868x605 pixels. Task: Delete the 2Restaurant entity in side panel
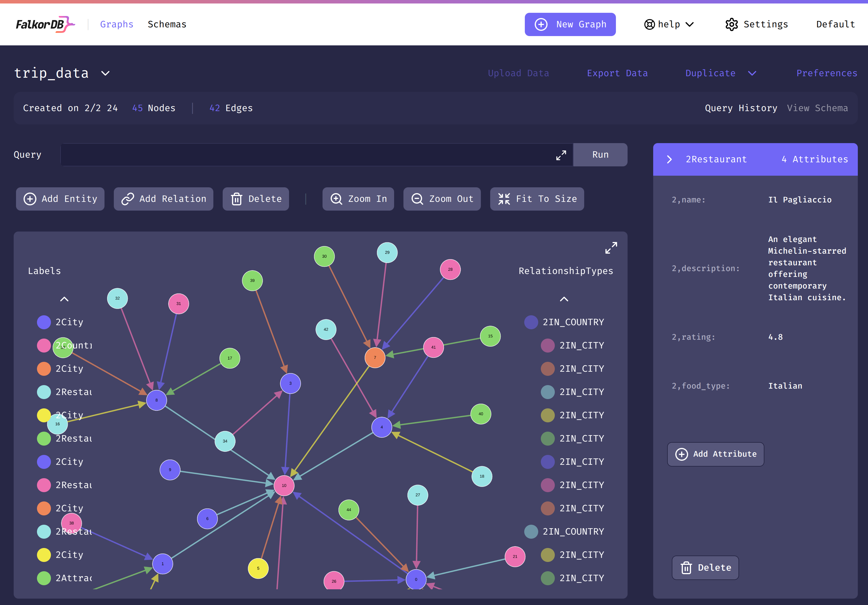pos(705,567)
